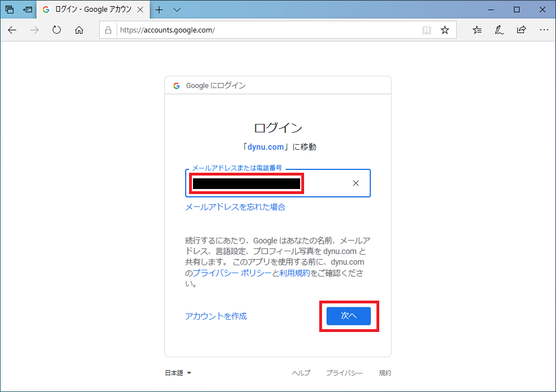Open メールアドレスを忘れた場合 link
The height and width of the screenshot is (392, 556).
235,207
